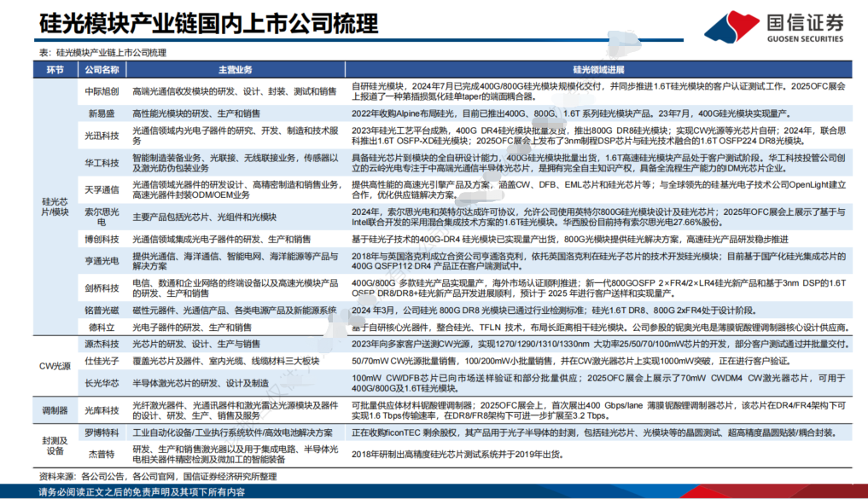Select 索尔思光电 progress text about Intel license
The height and width of the screenshot is (499, 868).
[598, 217]
